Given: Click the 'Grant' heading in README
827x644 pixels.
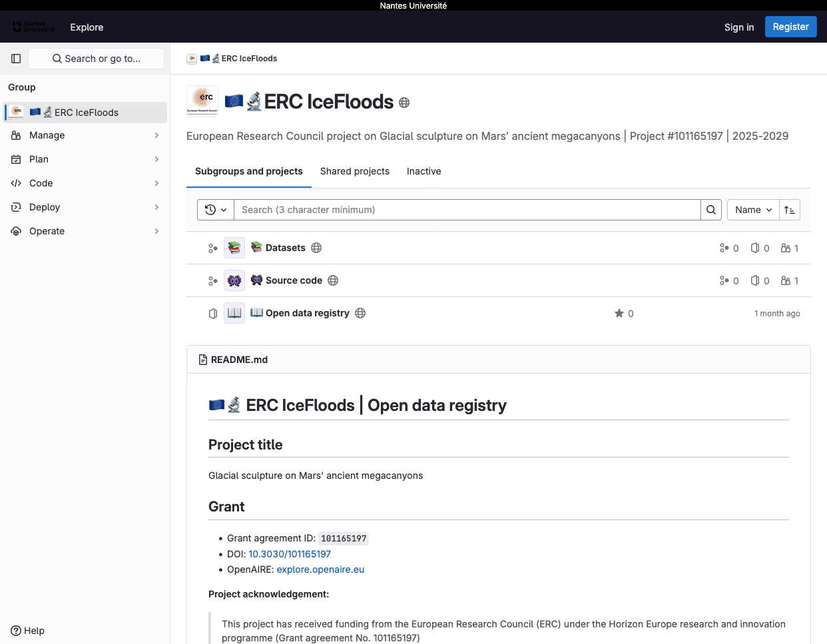Looking at the screenshot, I should click(226, 507).
